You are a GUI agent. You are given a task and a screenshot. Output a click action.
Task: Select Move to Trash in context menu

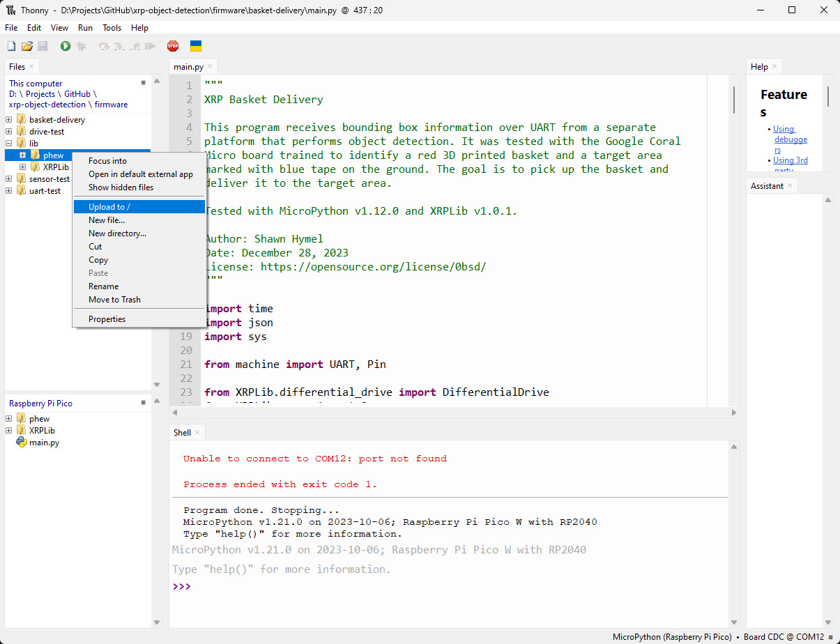coord(114,300)
